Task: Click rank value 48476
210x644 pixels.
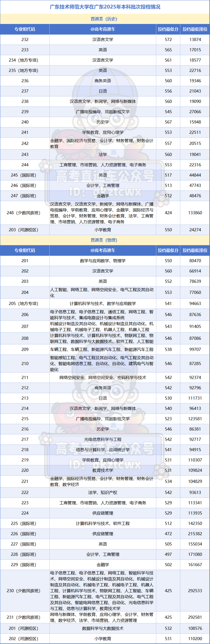Action: [195, 196]
